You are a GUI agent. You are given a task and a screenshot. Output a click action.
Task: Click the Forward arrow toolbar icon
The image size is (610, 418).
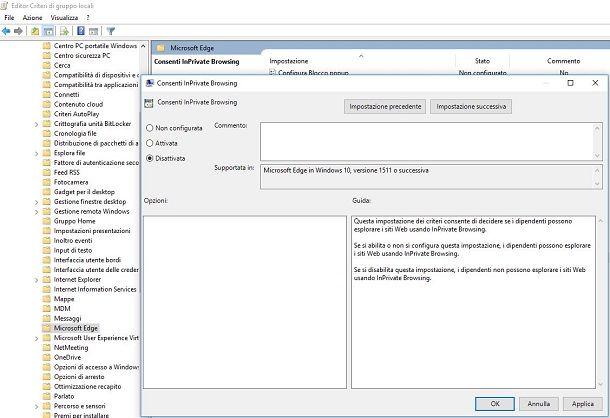click(19, 31)
